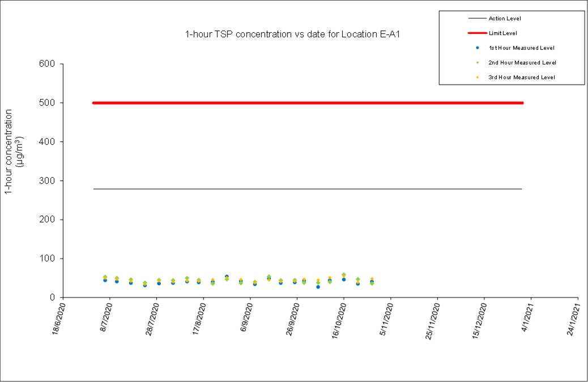Select the '1st Hour Measured Level' legend entry

(x=521, y=48)
